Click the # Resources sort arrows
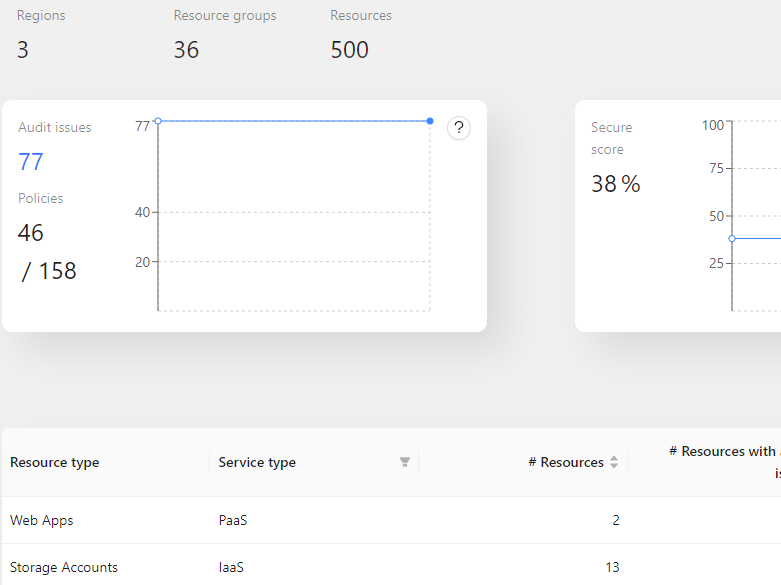The image size is (781, 585). (x=614, y=462)
